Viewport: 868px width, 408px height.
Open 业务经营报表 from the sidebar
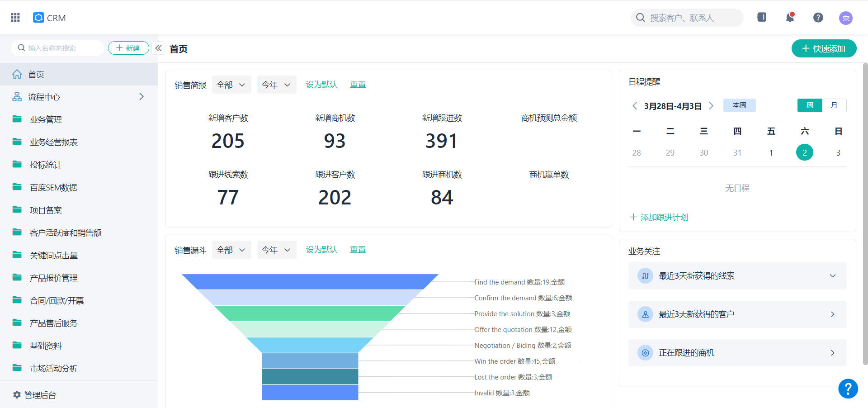[x=53, y=142]
